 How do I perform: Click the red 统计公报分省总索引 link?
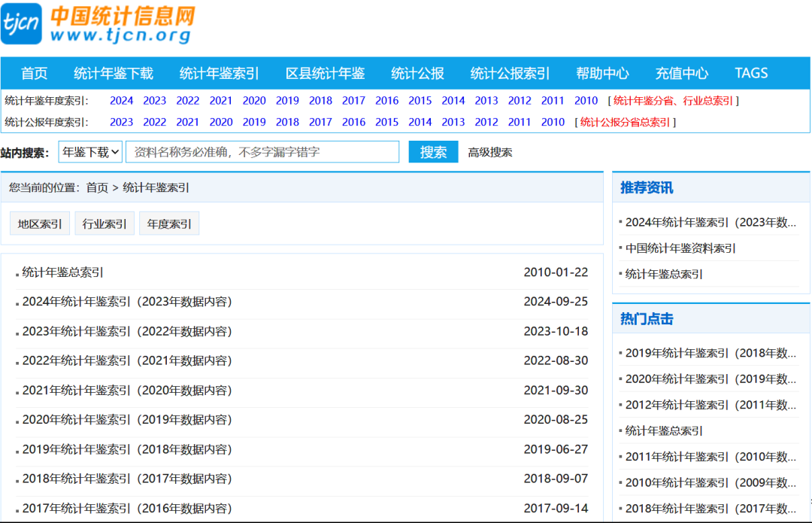[625, 122]
